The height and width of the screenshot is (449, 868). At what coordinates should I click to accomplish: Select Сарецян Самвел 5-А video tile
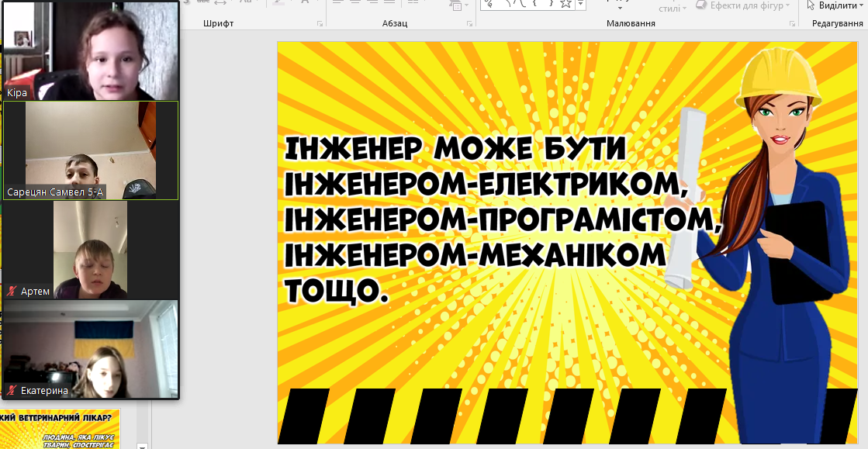coord(91,150)
